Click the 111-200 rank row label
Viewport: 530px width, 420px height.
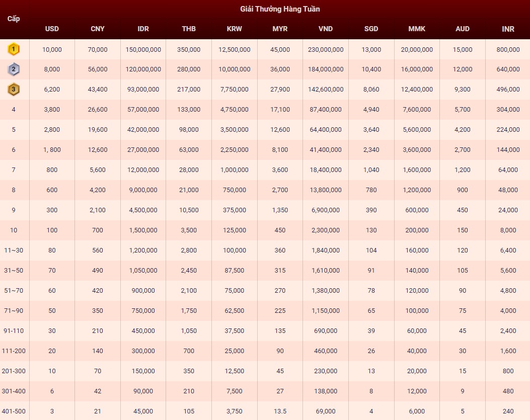(14, 351)
